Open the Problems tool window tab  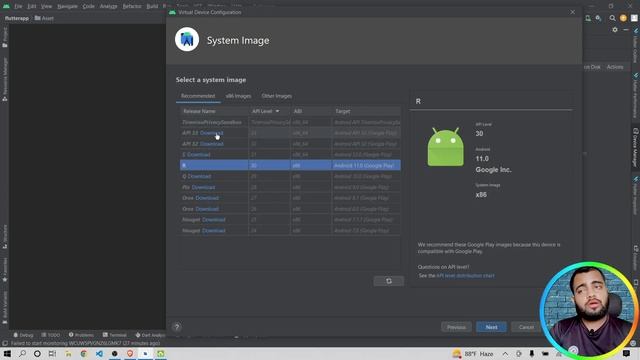pos(81,335)
